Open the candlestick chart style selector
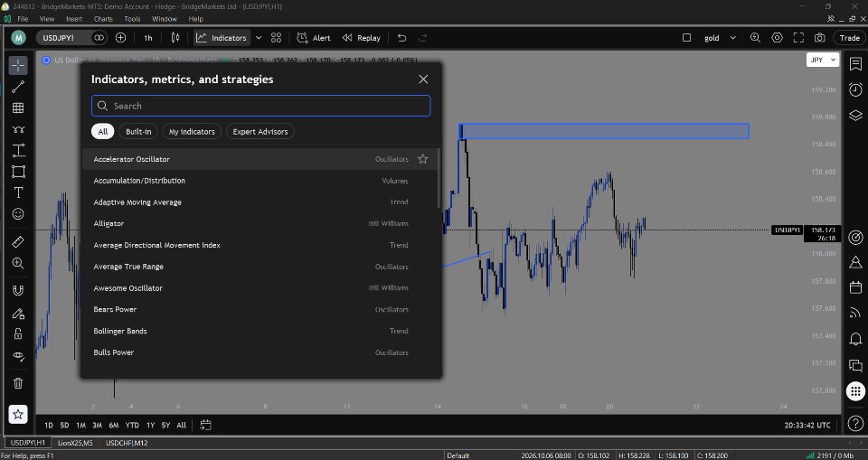 pos(175,38)
